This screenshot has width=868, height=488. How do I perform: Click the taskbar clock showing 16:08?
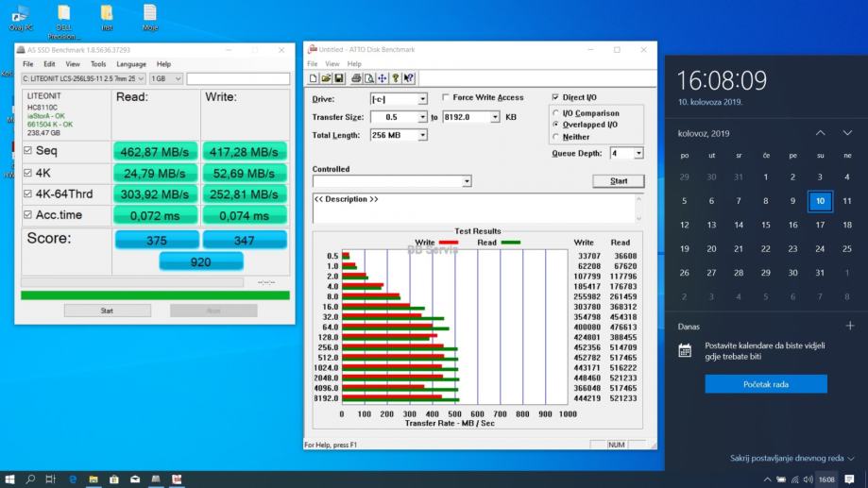tap(826, 480)
